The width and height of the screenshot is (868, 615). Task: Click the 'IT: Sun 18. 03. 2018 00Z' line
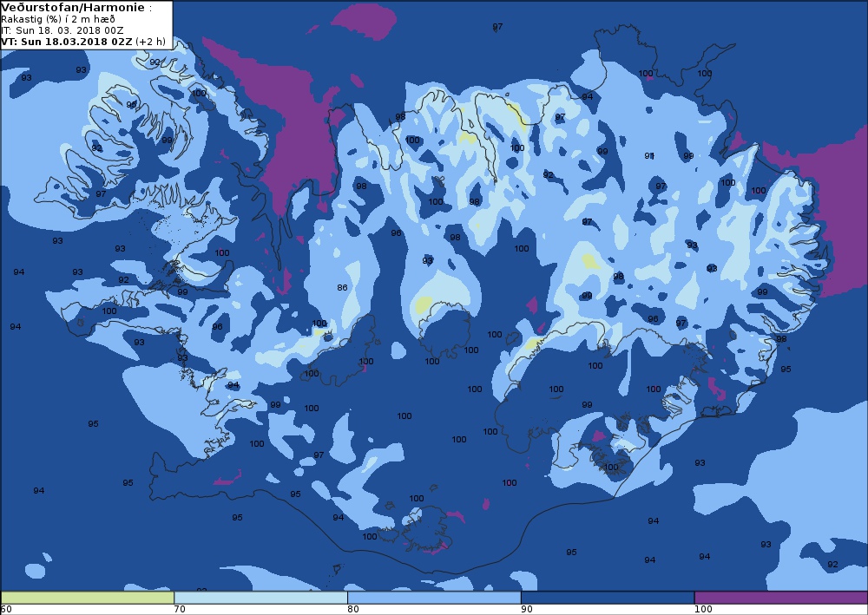[62, 30]
